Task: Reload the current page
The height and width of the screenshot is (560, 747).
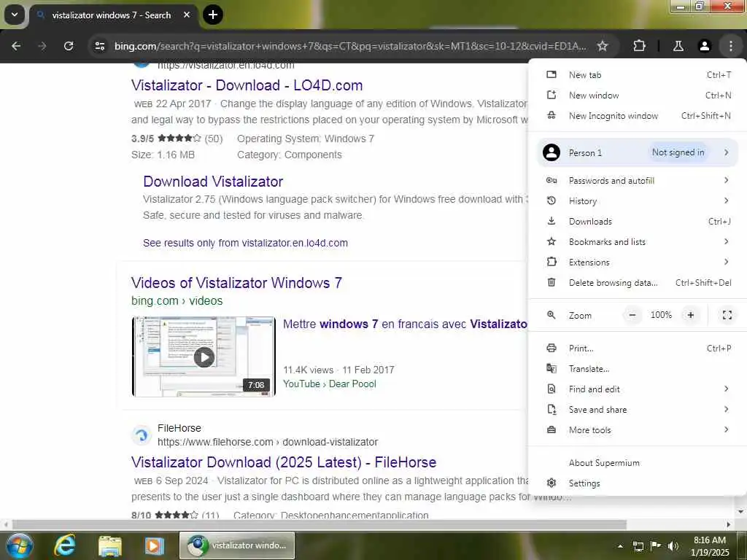Action: [69, 46]
